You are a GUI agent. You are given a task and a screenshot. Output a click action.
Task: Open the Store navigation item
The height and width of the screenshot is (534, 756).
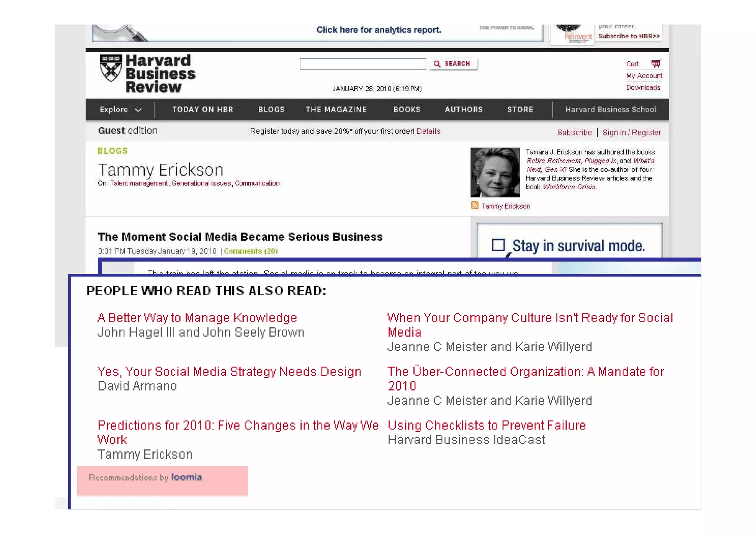[520, 110]
